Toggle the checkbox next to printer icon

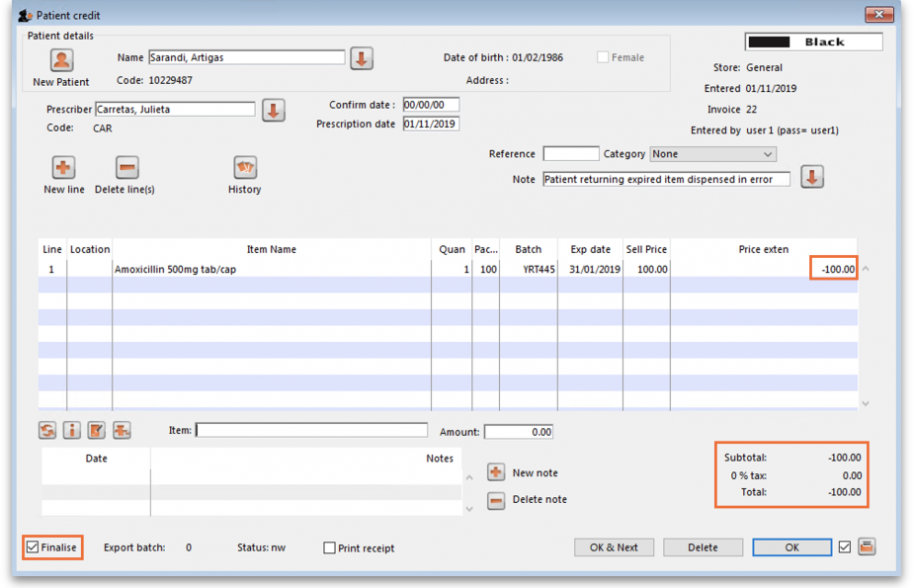[844, 546]
